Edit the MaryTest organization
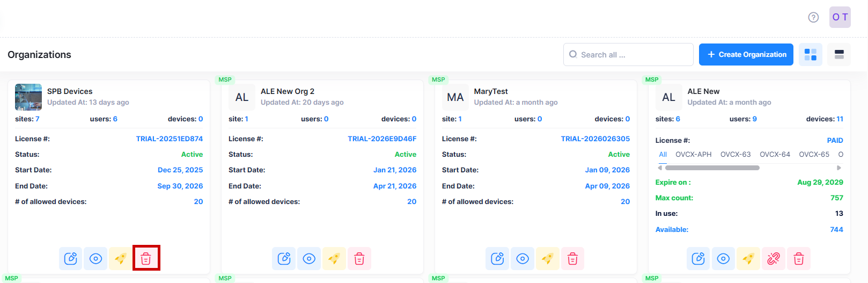 (x=497, y=258)
